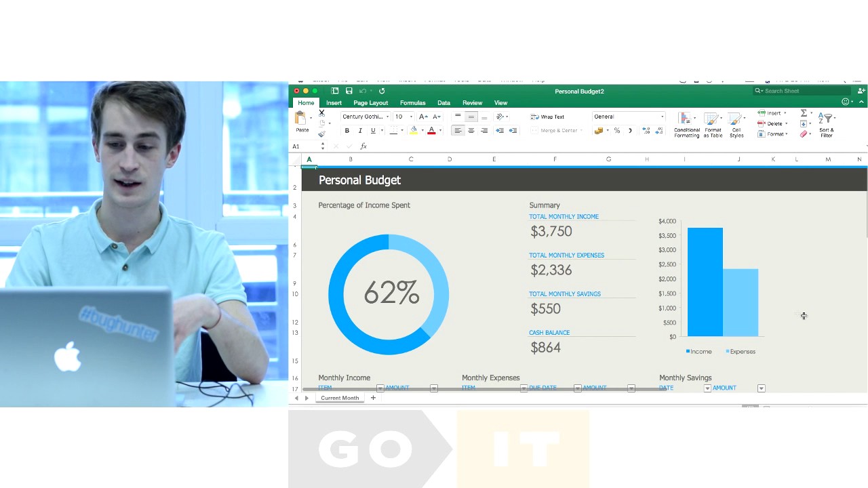This screenshot has height=488, width=868.
Task: Toggle left text alignment
Action: click(x=458, y=130)
